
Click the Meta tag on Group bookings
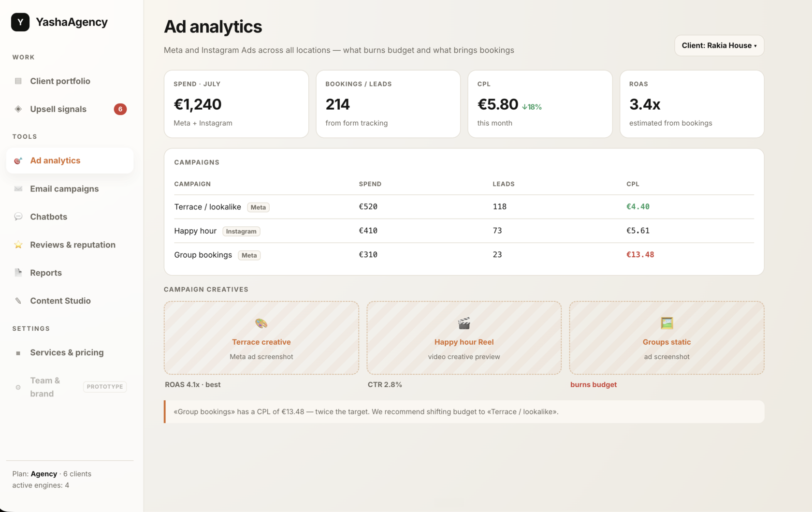tap(249, 255)
